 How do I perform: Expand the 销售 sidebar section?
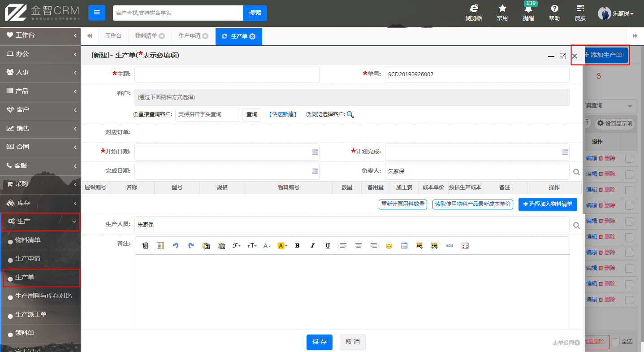pyautogui.click(x=40, y=128)
